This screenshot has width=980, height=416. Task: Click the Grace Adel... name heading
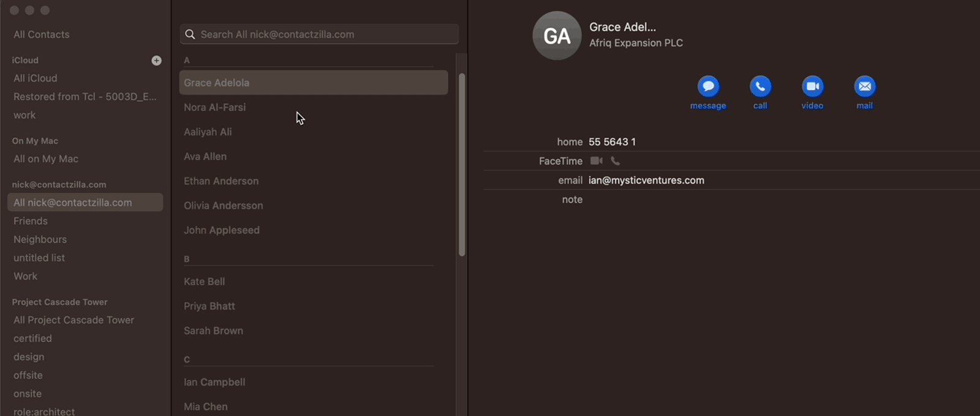622,27
